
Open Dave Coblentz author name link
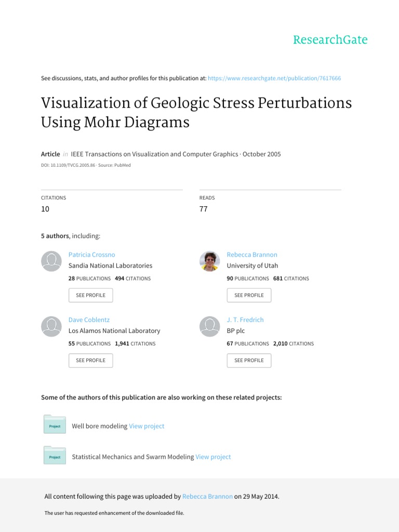click(x=89, y=320)
